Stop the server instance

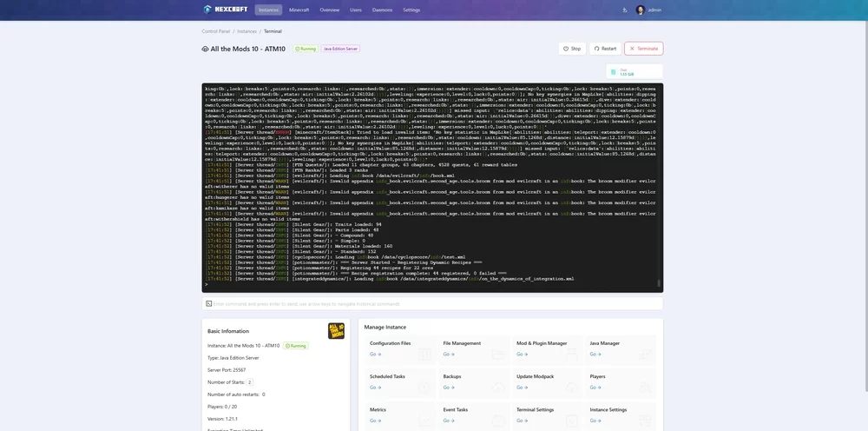tap(572, 49)
